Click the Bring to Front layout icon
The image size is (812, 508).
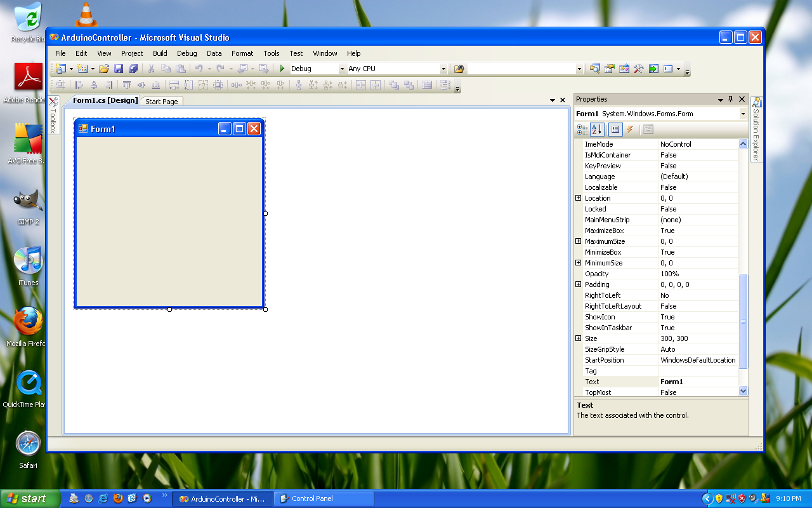pos(394,84)
